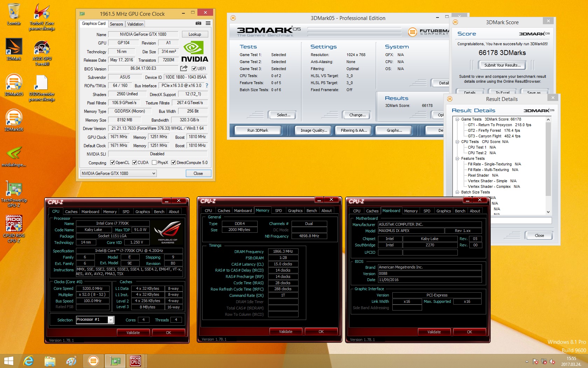Image resolution: width=588 pixels, height=368 pixels.
Task: Click Filtering & AA... button
Action: point(354,130)
